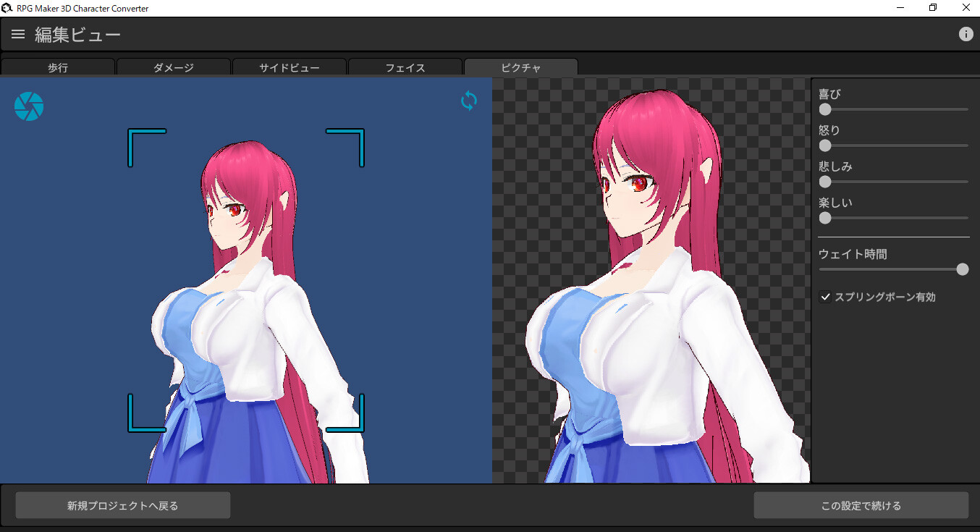
Task: Click the model rotation icon in the viewport
Action: [x=468, y=101]
